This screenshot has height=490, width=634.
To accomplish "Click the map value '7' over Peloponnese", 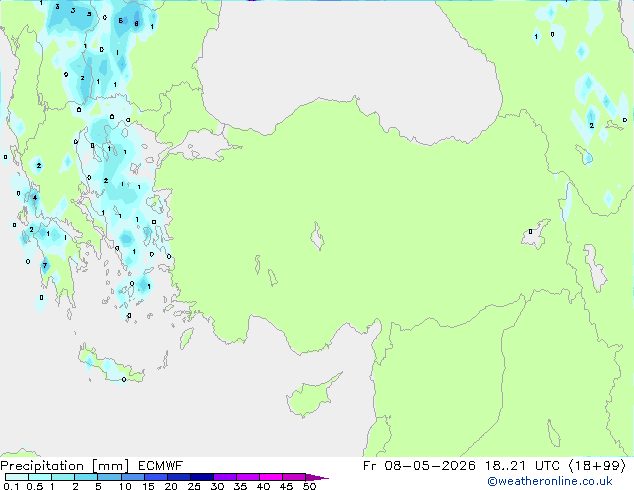I will [x=45, y=266].
